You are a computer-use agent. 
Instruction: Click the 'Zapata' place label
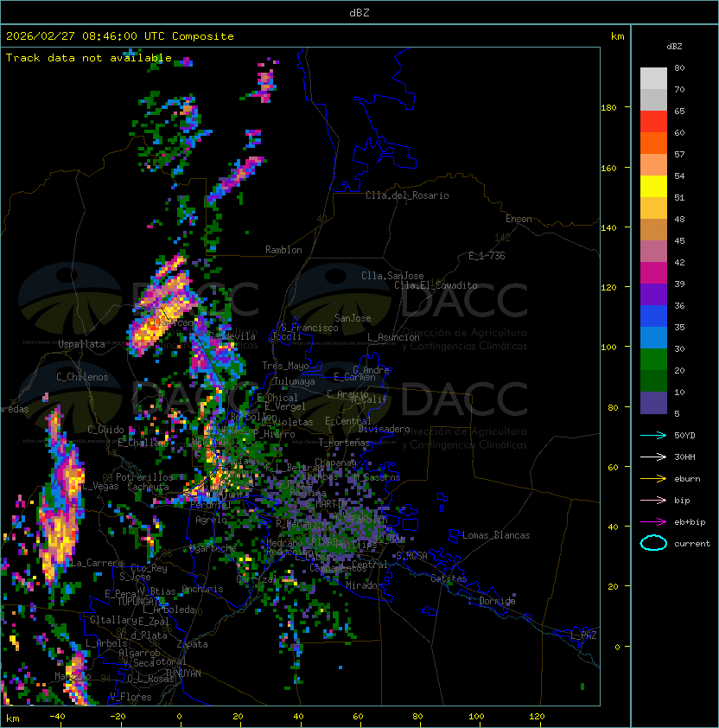[192, 644]
